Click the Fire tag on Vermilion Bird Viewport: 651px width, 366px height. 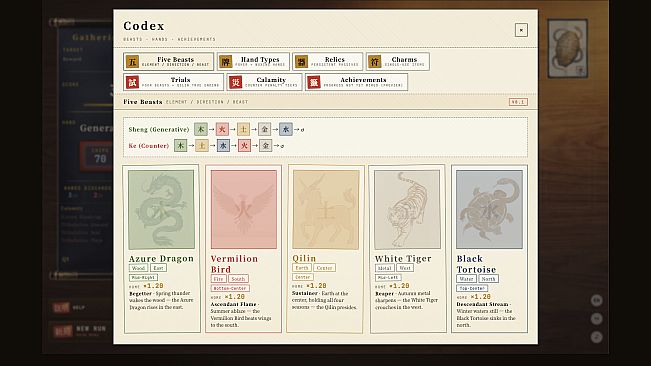[x=218, y=279]
